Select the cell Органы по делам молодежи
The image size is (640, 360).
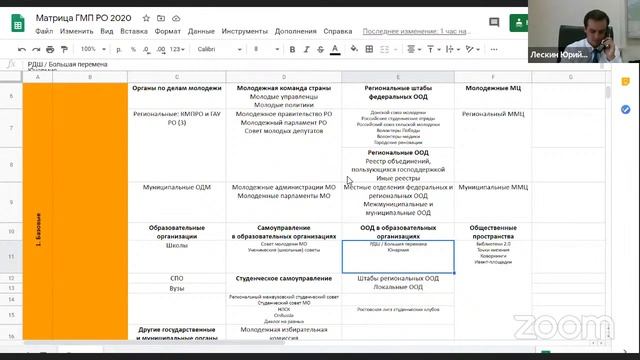[177, 96]
